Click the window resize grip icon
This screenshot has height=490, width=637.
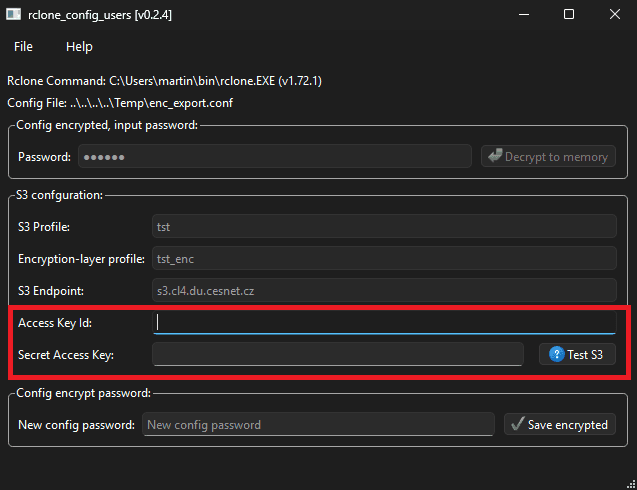click(631, 484)
